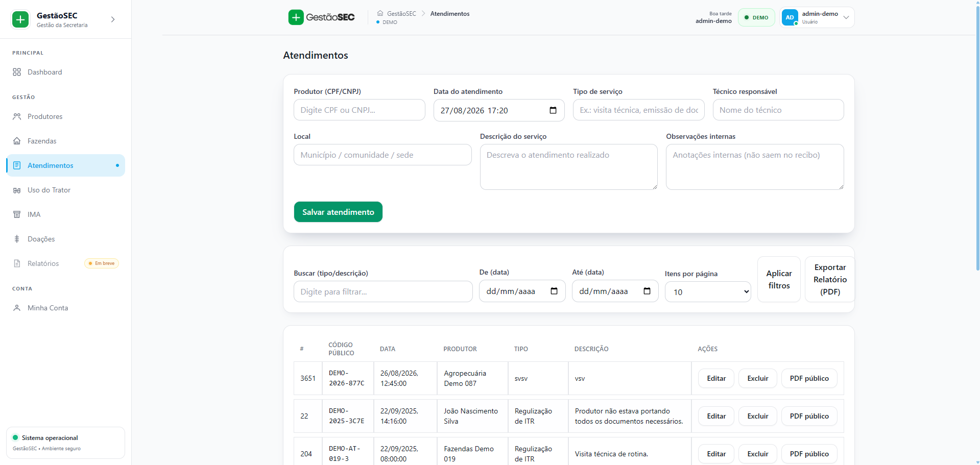Collapse the sidebar using the chevron arrow
Image resolution: width=980 pixels, height=465 pixels.
113,19
